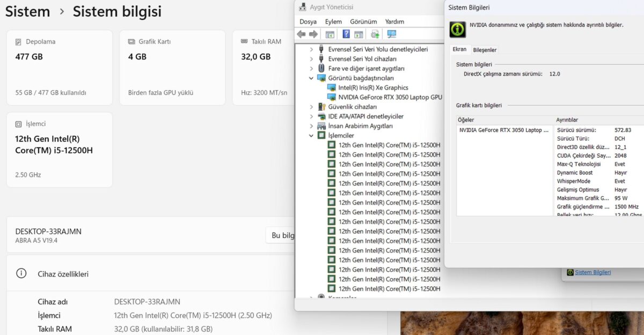Collapse the Görüntü bağdaştırıcıları node
Viewport: 644px width, 335px height.
tap(311, 78)
